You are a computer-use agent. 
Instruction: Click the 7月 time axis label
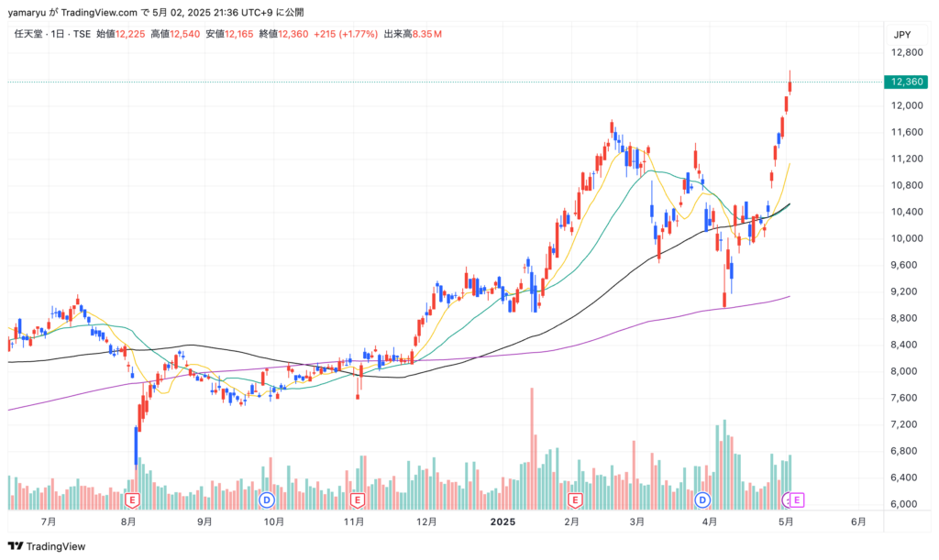(49, 522)
